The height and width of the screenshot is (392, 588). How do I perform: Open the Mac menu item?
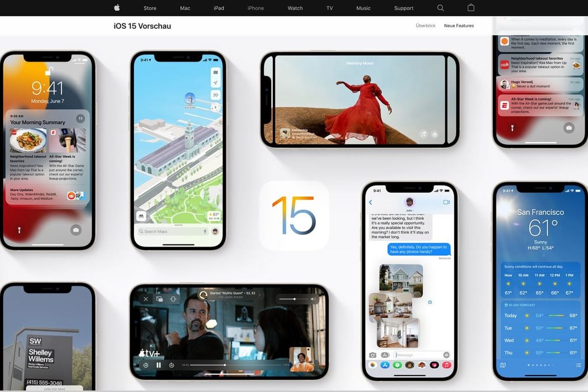[x=185, y=8]
